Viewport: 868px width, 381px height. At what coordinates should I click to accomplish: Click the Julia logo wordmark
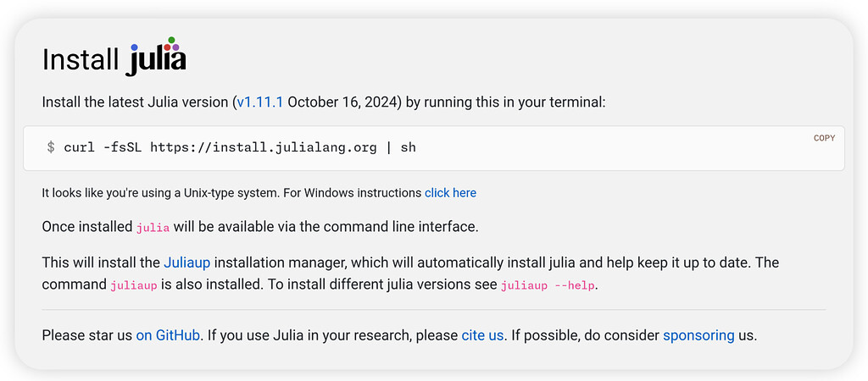pos(156,57)
